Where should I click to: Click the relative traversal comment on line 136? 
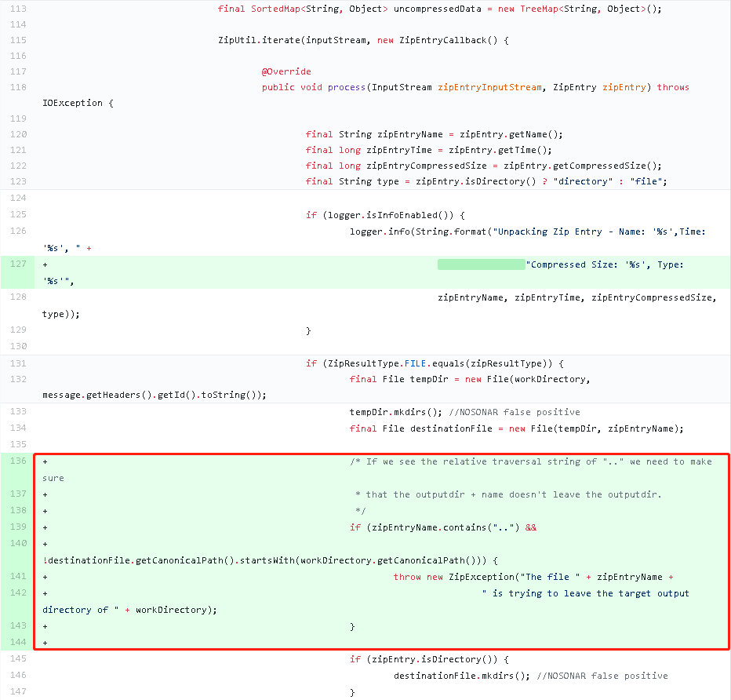(x=531, y=461)
